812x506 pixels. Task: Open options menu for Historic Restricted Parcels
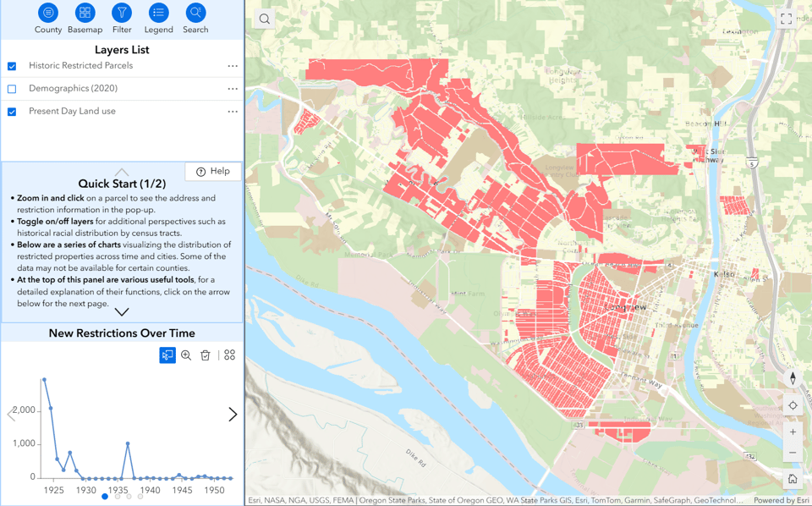pos(233,66)
